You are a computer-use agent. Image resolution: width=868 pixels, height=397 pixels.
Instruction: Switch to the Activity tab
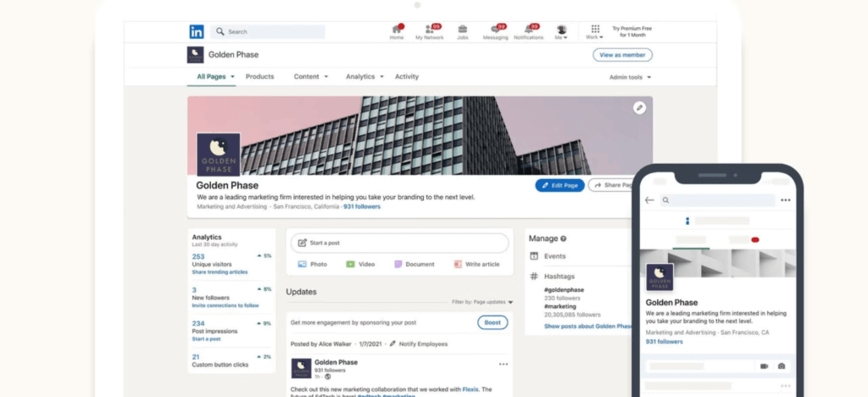(x=407, y=76)
